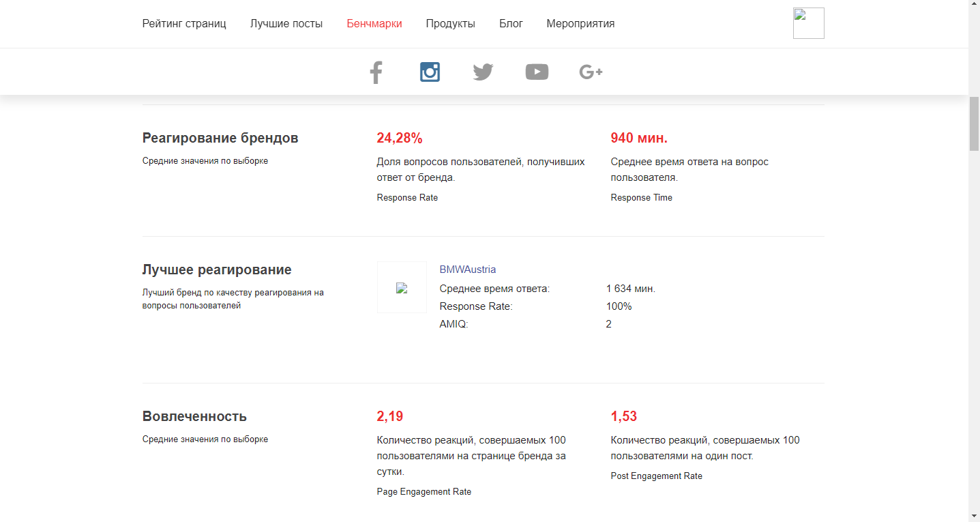Open the Блог link
The height and width of the screenshot is (522, 980).
pyautogui.click(x=511, y=24)
